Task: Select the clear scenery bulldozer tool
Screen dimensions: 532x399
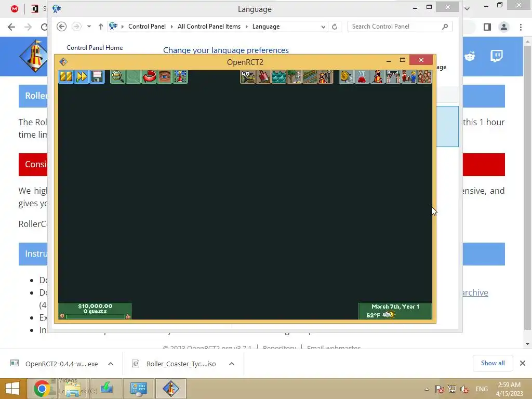Action: [x=248, y=77]
